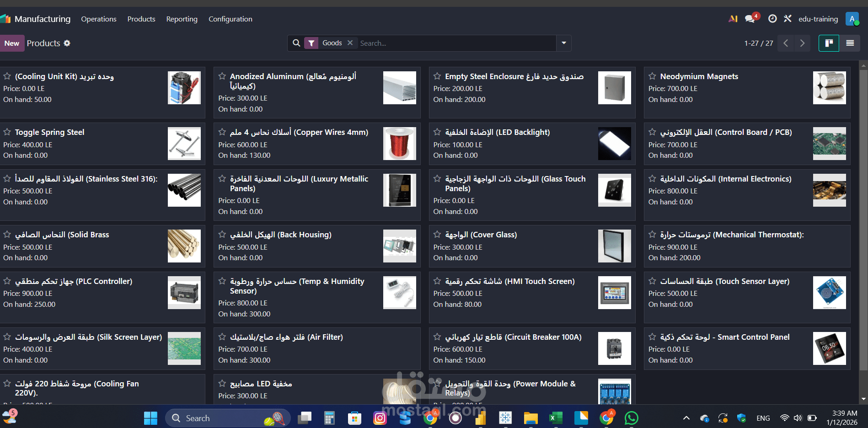868x428 pixels.
Task: Select the Circuit Breaker 100A title
Action: click(x=513, y=337)
